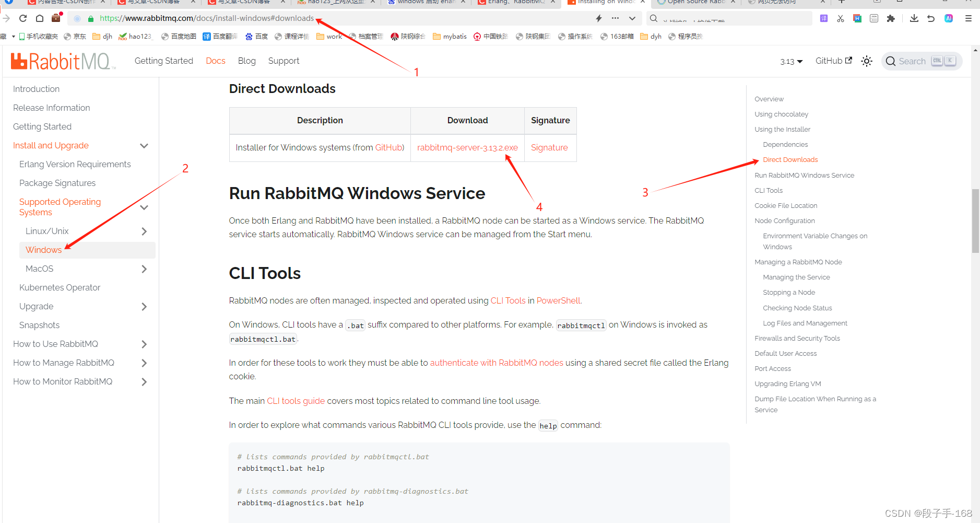This screenshot has width=980, height=523.
Task: Open the Signature link in table
Action: coord(549,147)
